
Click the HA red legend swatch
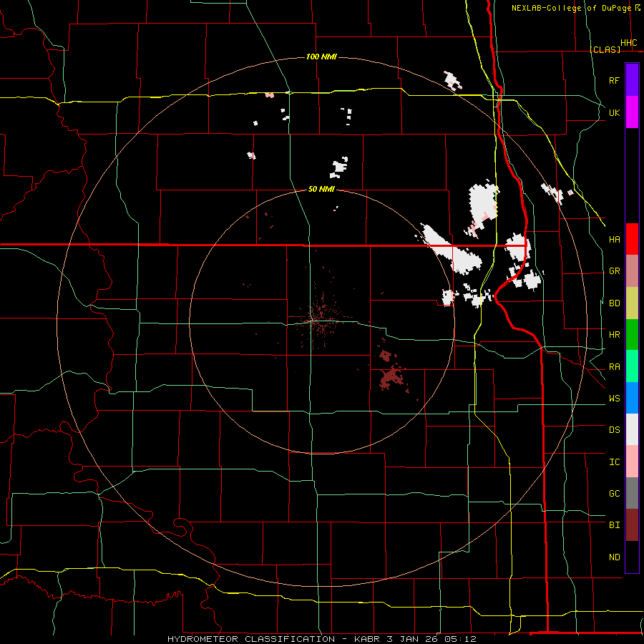pyautogui.click(x=632, y=239)
